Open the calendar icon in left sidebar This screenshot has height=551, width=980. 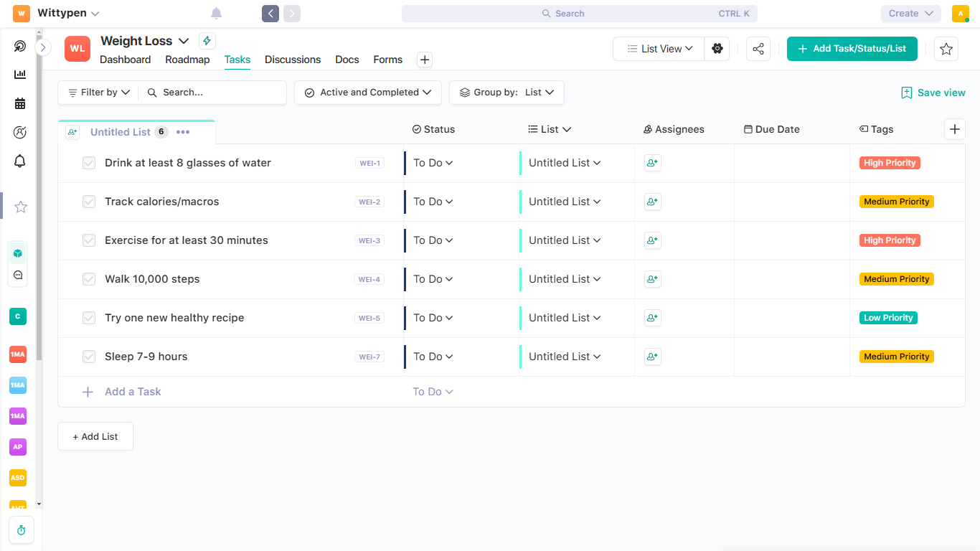click(19, 103)
